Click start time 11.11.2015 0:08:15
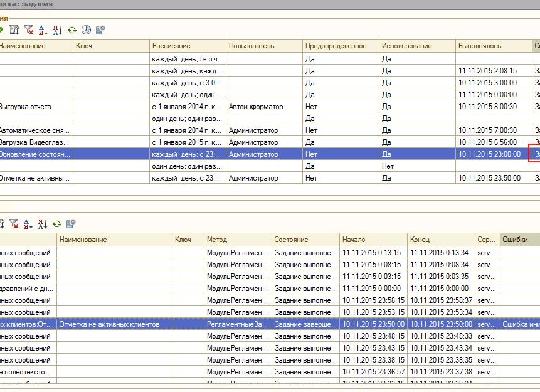The width and height of the screenshot is (540, 392). click(373, 265)
